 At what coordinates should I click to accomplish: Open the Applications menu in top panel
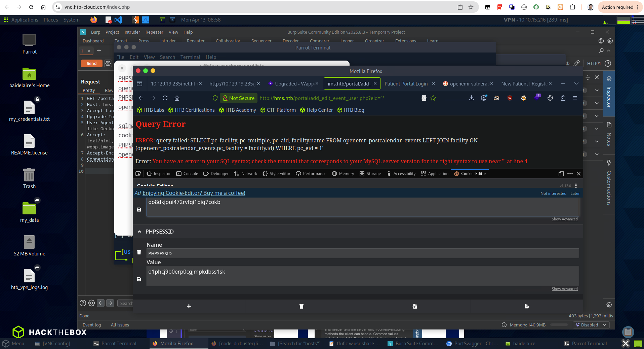(21, 20)
